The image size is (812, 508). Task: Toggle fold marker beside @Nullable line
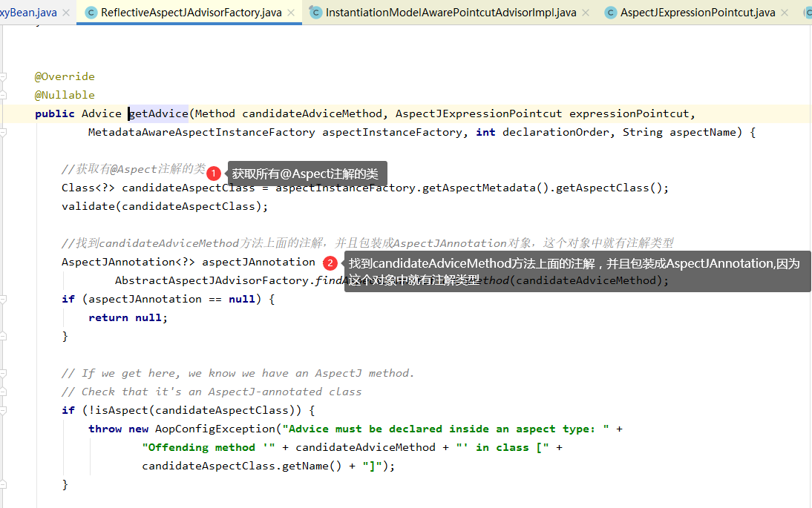[x=3, y=95]
